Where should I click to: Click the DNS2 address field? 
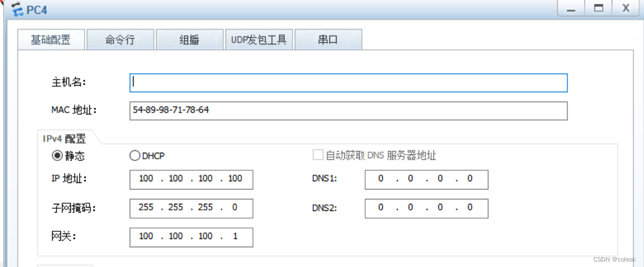coord(426,208)
